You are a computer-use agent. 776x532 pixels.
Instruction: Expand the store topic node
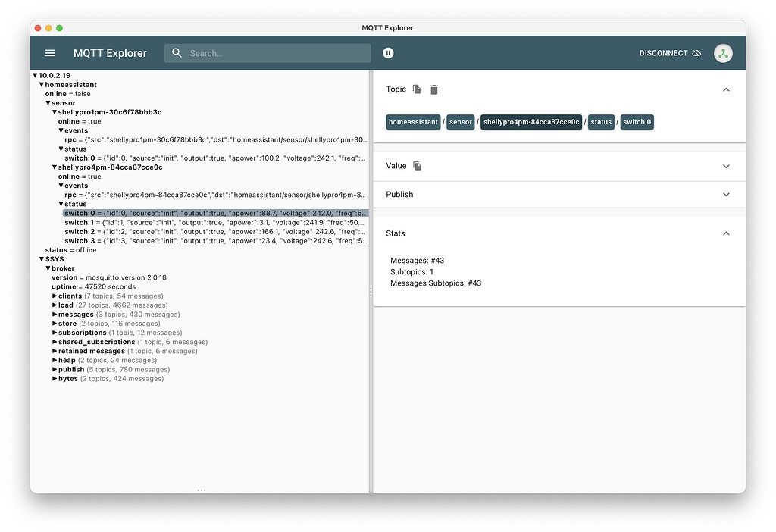click(55, 323)
